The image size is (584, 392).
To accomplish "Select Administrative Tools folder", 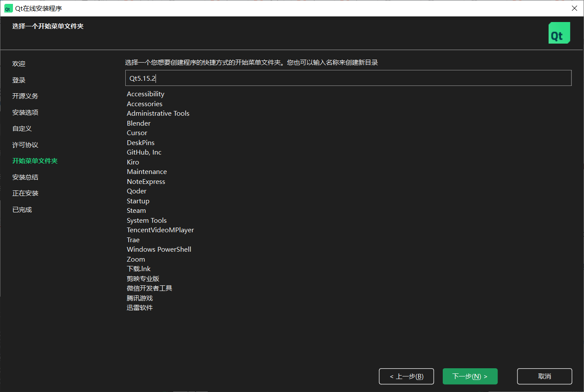I will 158,114.
